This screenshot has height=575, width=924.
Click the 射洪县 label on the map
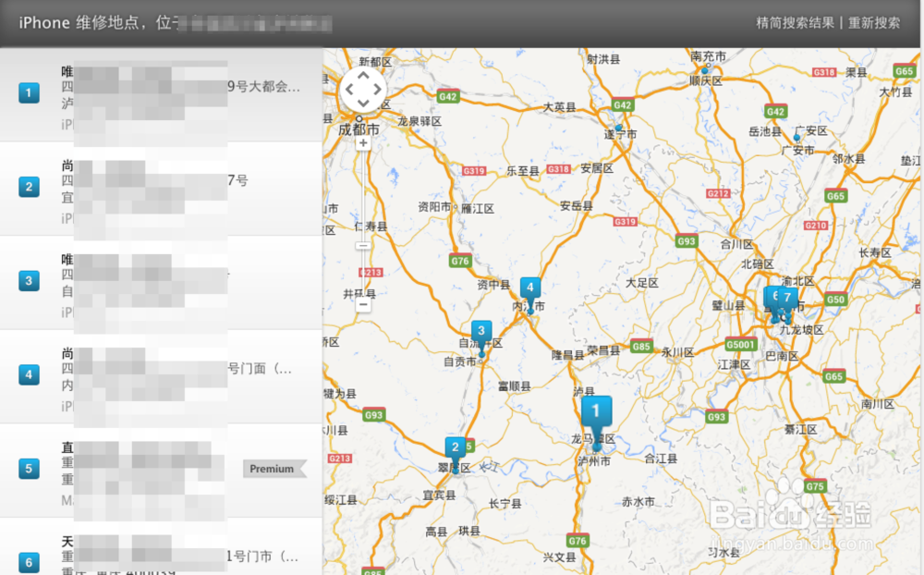[x=603, y=59]
